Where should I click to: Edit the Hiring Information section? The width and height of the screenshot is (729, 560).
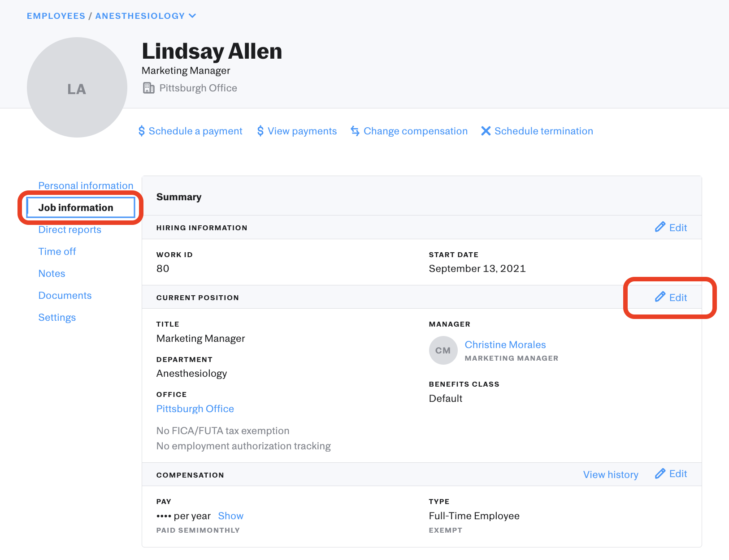671,227
